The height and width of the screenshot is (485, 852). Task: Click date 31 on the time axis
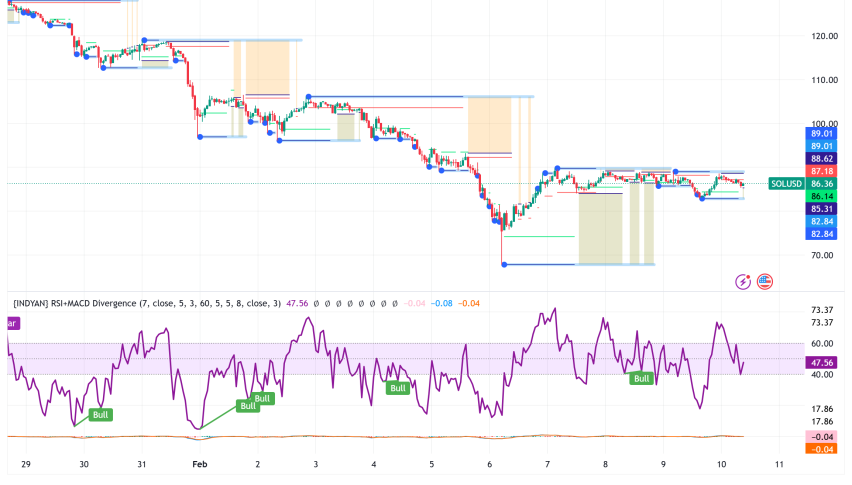pos(142,465)
